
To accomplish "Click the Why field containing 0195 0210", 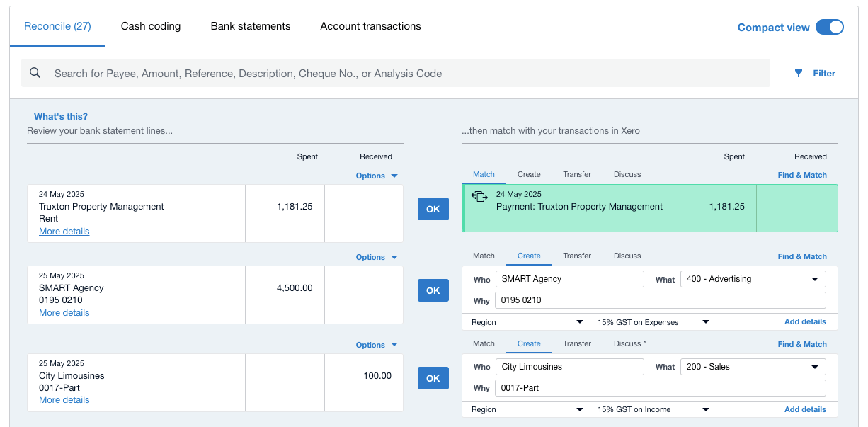I will coord(661,300).
